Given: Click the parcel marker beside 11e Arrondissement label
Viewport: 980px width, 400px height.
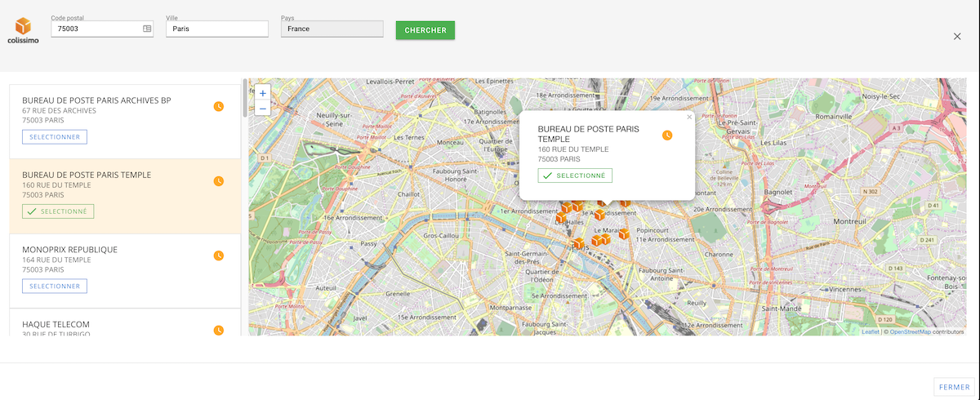Looking at the screenshot, I should (624, 234).
